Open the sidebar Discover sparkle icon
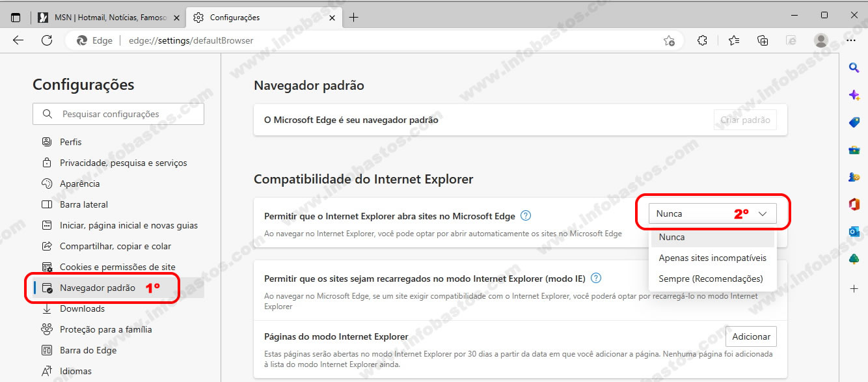This screenshot has height=382, width=868. tap(854, 95)
